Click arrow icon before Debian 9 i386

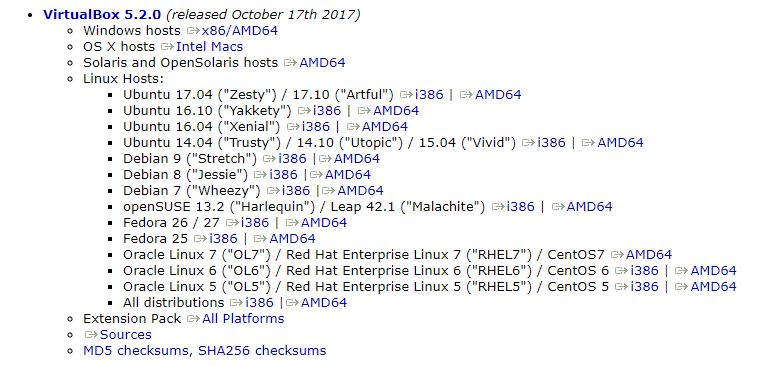click(x=270, y=159)
